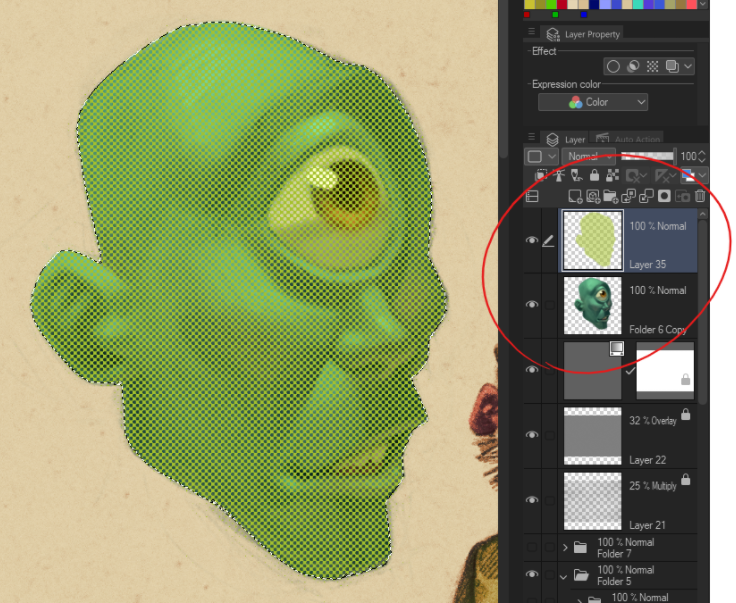Open the layer color dropdown arrow
Screen dimensions: 736x603
pos(702,176)
